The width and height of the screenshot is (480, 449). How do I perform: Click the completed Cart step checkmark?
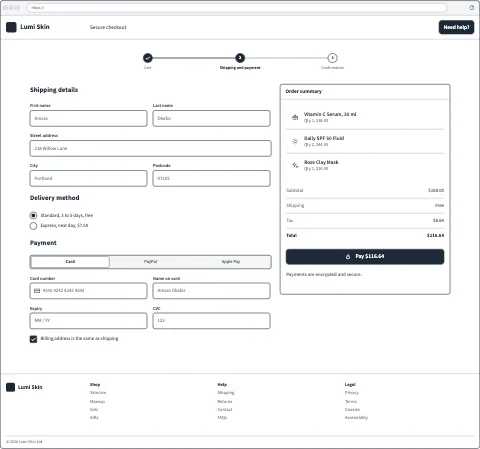click(x=148, y=58)
